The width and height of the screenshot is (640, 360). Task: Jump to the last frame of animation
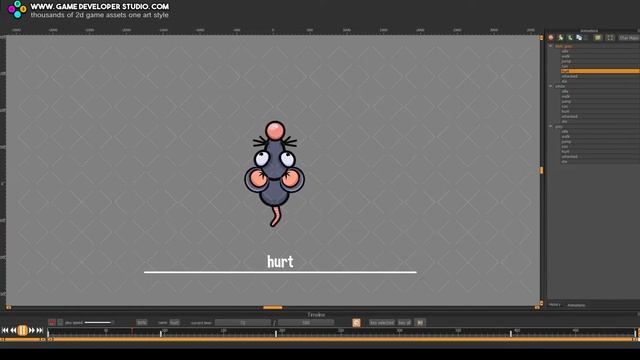click(x=40, y=330)
